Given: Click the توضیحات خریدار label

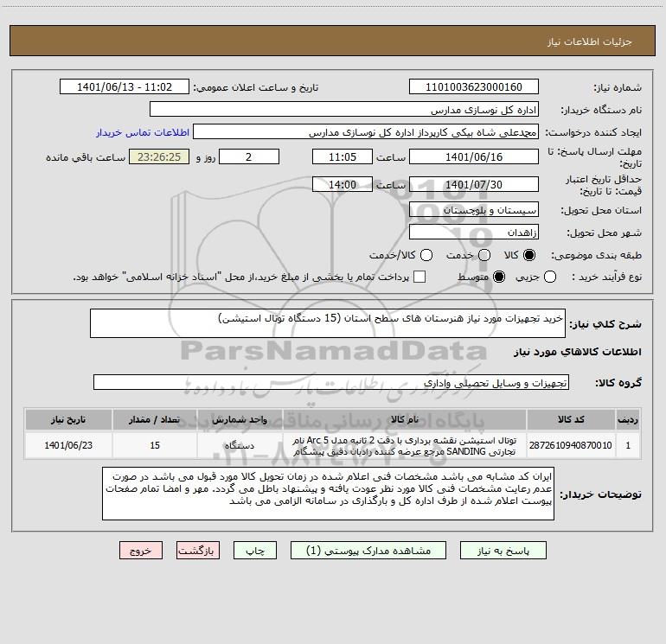Looking at the screenshot, I should [600, 494].
